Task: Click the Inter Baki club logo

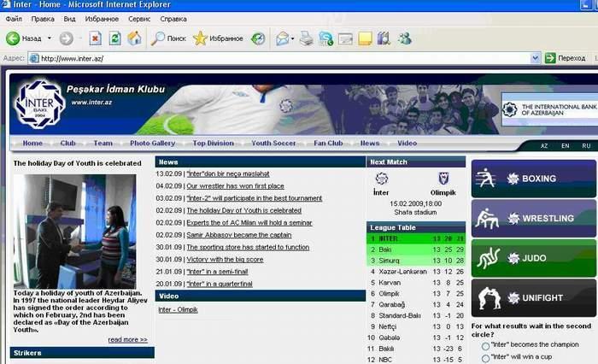Action: point(39,103)
